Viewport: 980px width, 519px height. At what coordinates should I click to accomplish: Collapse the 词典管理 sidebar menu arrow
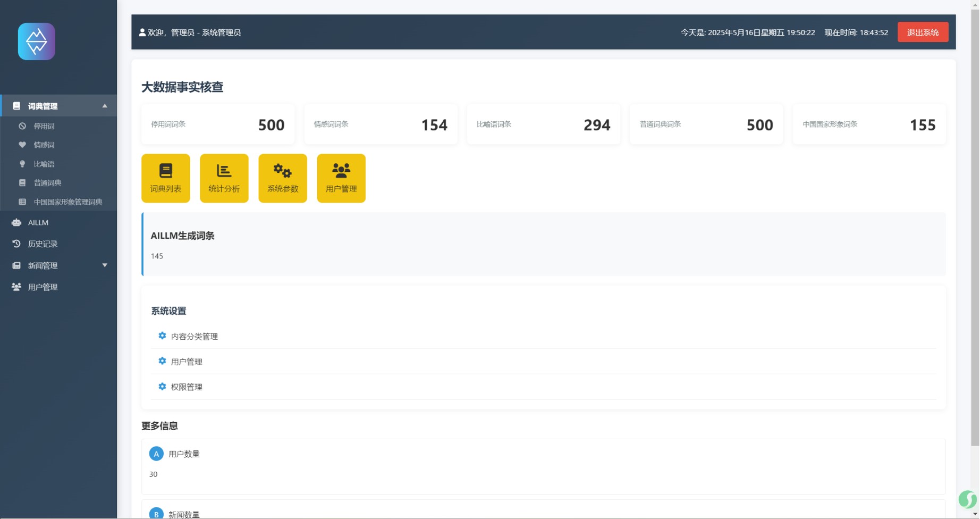pos(105,106)
